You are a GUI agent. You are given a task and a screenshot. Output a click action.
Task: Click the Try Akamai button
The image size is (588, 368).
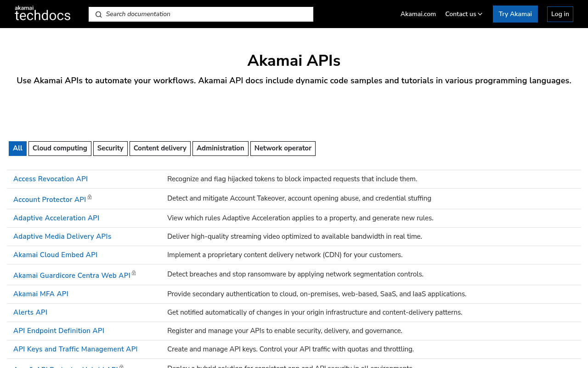[515, 14]
